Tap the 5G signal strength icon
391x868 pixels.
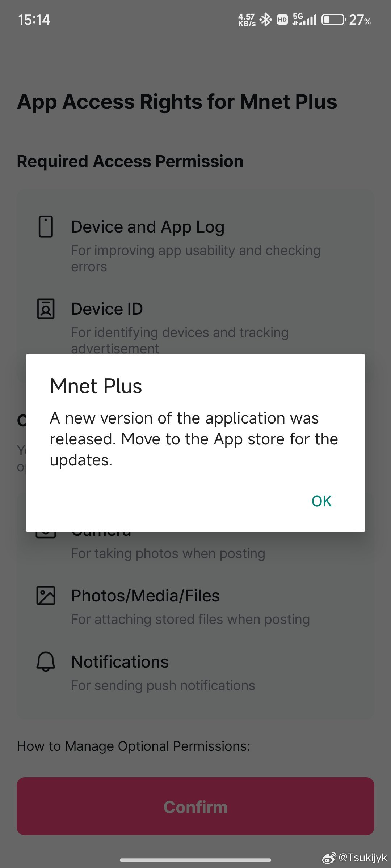coord(304,20)
